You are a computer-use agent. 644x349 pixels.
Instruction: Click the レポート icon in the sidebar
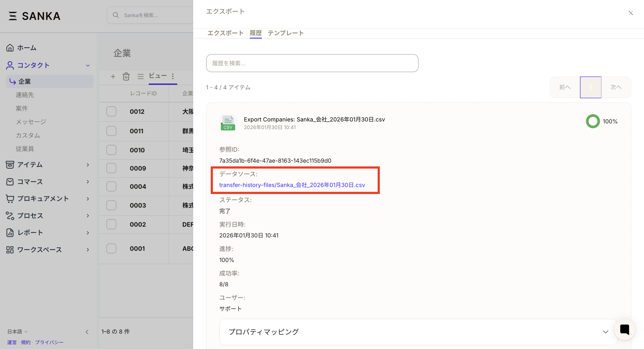click(10, 233)
